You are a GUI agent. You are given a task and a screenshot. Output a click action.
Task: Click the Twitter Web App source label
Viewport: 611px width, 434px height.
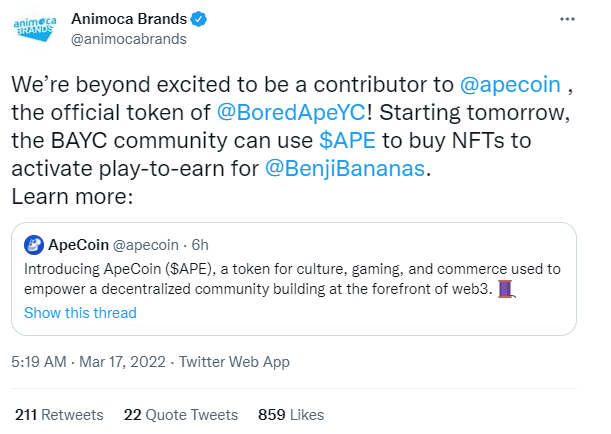click(234, 362)
